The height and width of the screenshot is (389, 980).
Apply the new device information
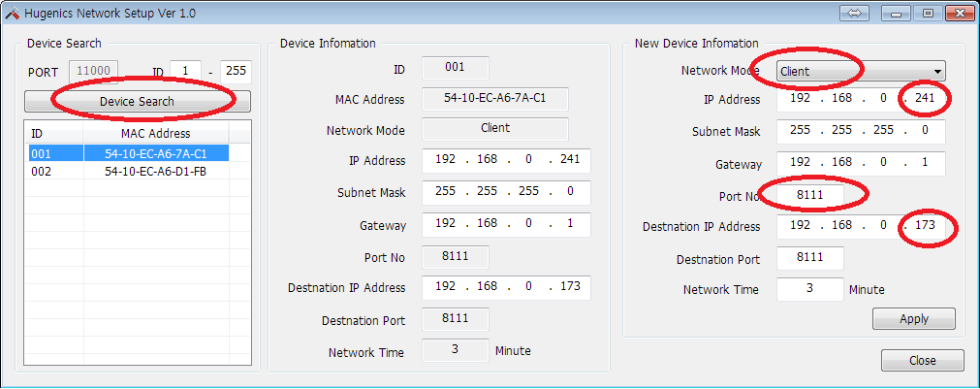[914, 318]
